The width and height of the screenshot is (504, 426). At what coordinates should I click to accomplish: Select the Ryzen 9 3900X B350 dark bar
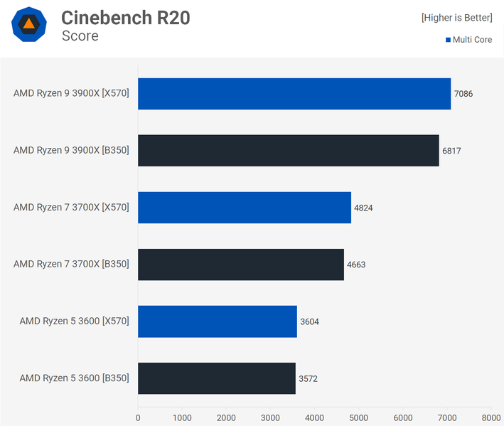point(288,151)
